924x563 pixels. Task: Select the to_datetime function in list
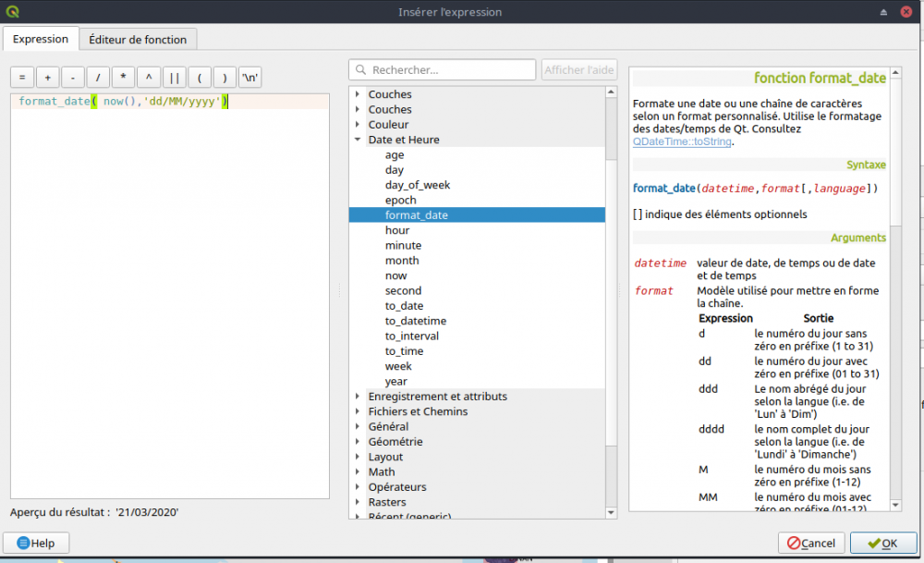click(416, 321)
